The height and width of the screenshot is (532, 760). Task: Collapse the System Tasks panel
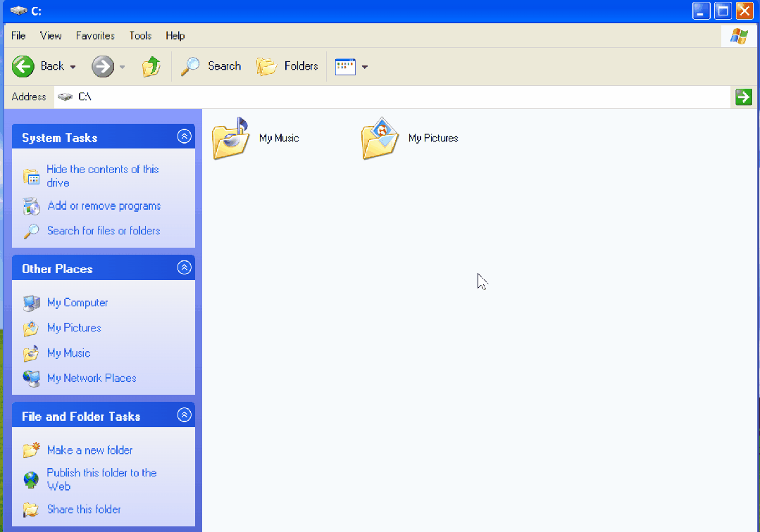184,136
